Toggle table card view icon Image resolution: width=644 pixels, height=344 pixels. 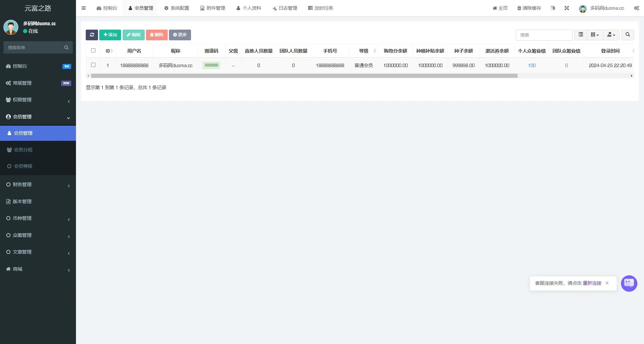581,35
